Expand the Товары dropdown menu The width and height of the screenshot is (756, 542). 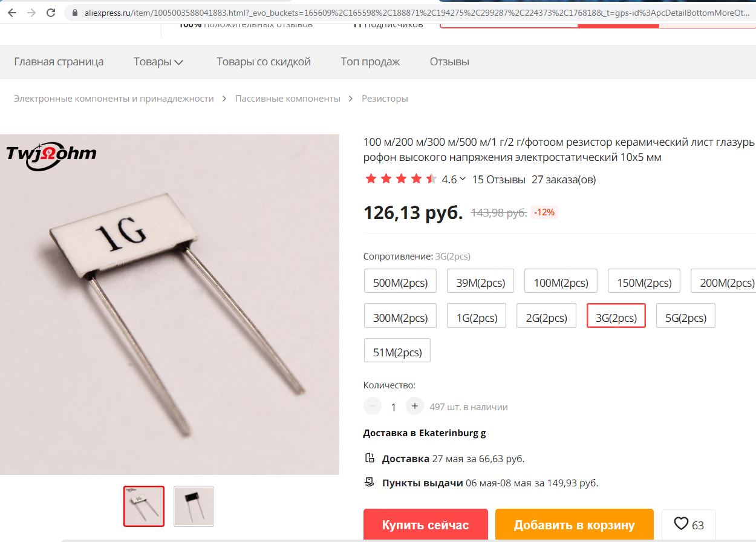(x=158, y=62)
